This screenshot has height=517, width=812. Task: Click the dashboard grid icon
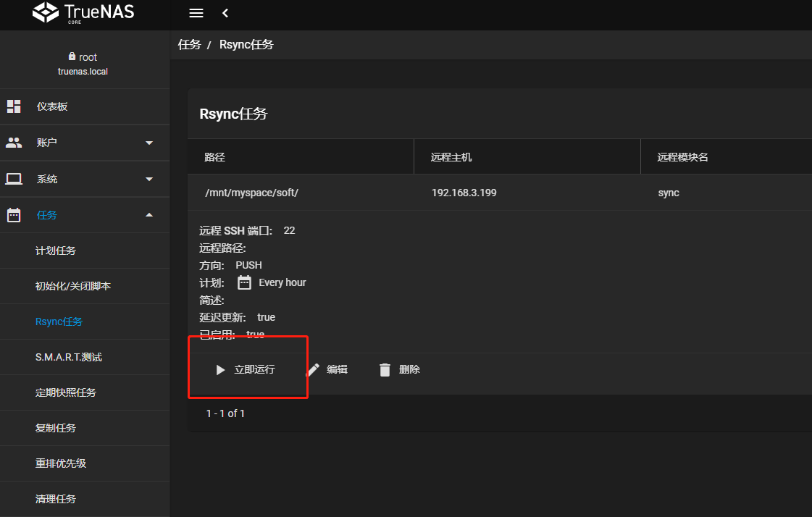click(x=14, y=106)
